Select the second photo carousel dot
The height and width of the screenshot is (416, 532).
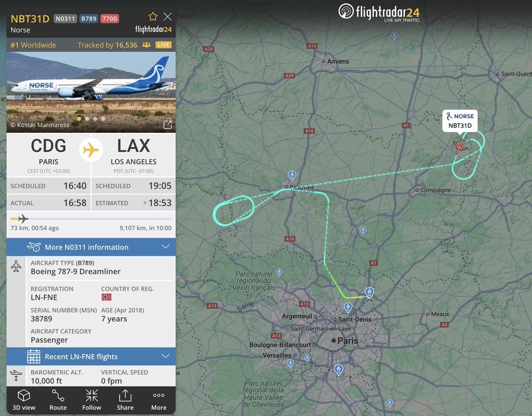87,119
